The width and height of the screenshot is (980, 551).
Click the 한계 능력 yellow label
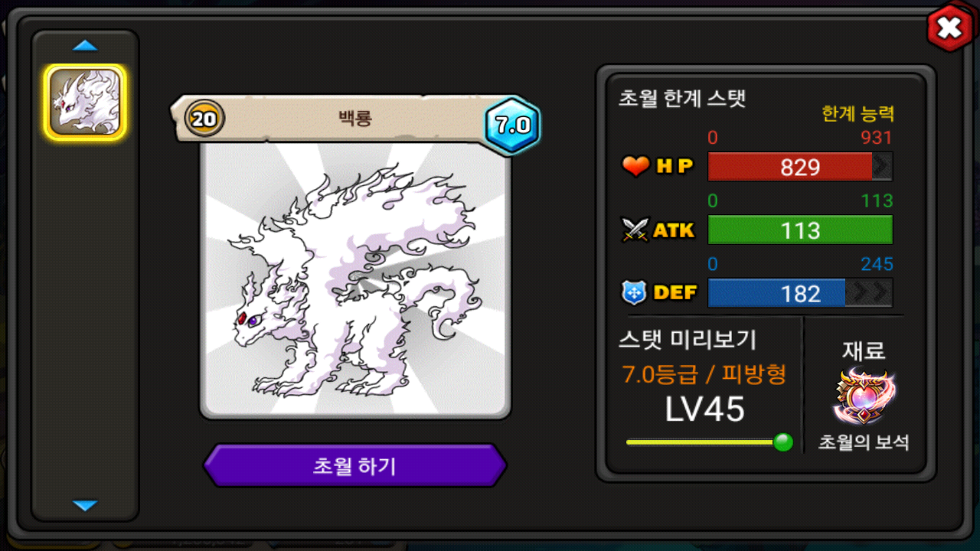pyautogui.click(x=857, y=114)
